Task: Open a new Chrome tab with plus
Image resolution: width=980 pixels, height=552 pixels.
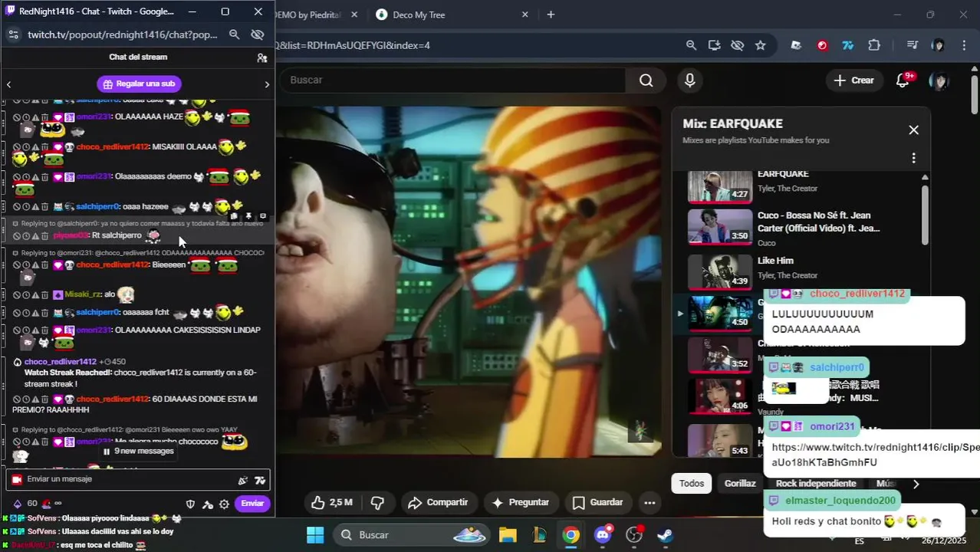Action: 551,15
